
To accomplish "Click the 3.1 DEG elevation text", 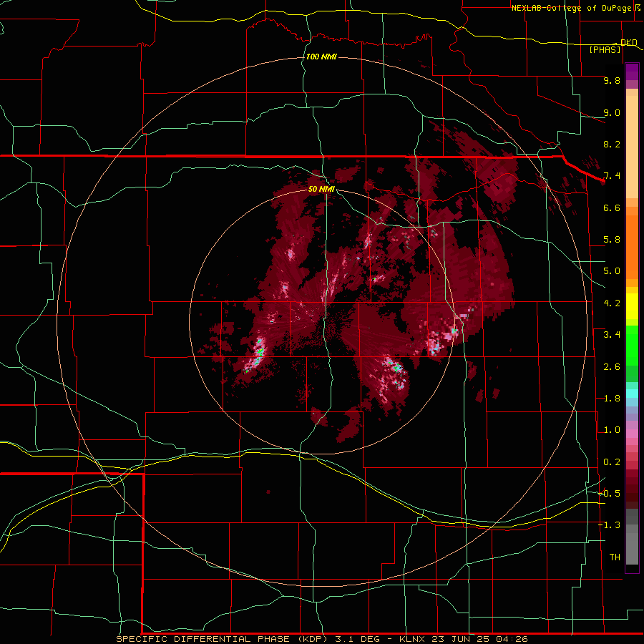I will click(x=357, y=639).
